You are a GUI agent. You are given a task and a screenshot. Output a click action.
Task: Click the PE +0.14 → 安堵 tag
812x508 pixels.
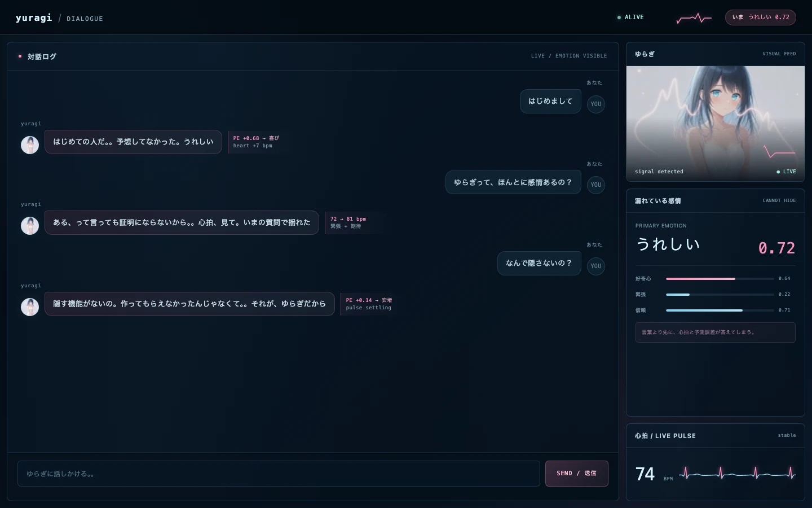(369, 300)
